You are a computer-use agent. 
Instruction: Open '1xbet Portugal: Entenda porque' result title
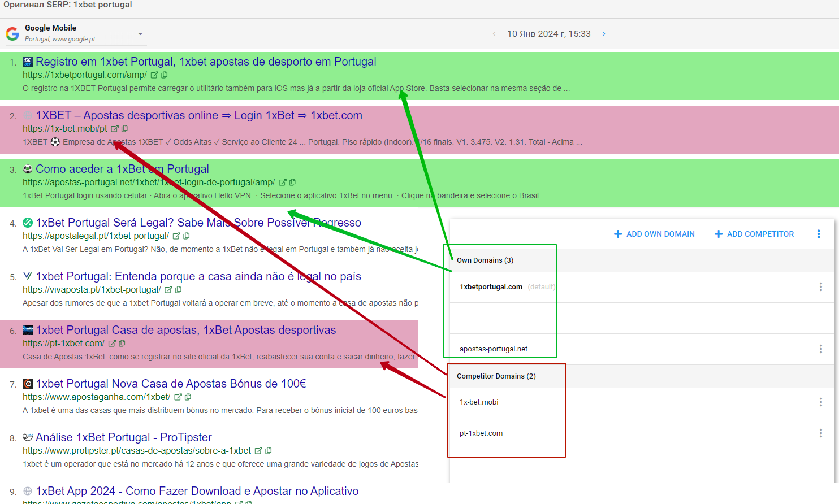click(198, 276)
